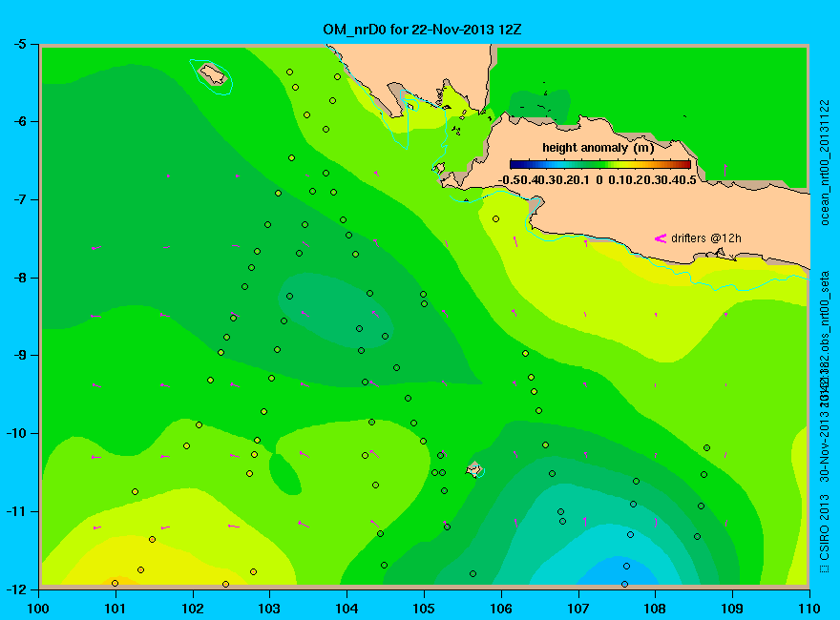Image resolution: width=840 pixels, height=620 pixels.
Task: Click the vertical "ocean_nrt00_20131122" label
Action: click(825, 162)
